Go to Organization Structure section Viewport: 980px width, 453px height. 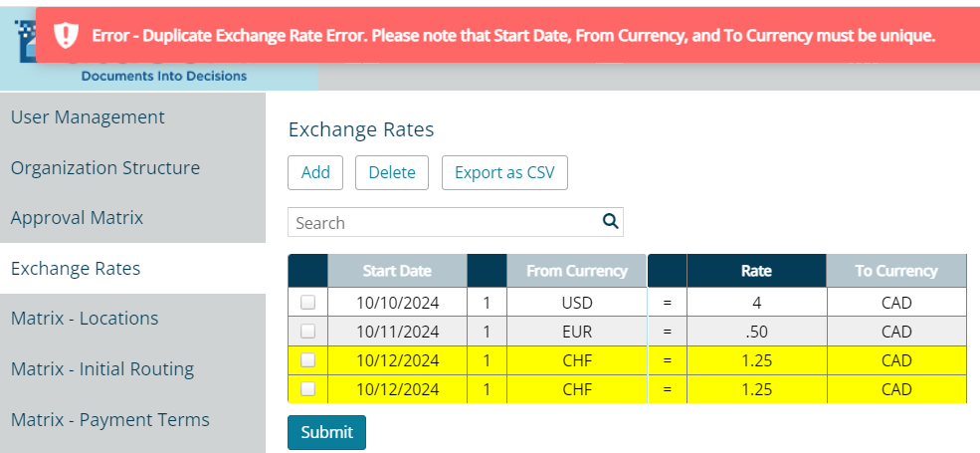pos(105,168)
